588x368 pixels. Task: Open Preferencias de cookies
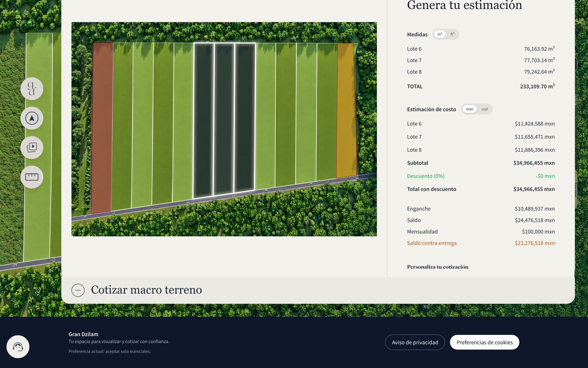click(x=484, y=342)
